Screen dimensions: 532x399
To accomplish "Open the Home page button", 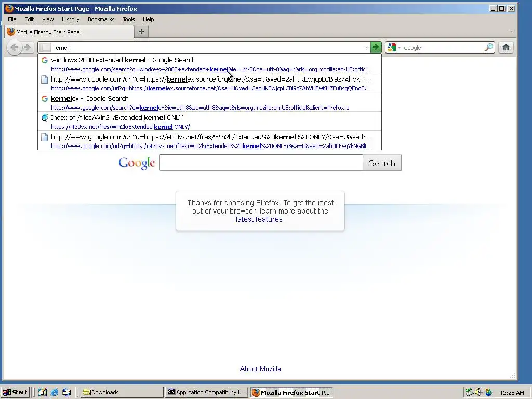I will pos(506,47).
